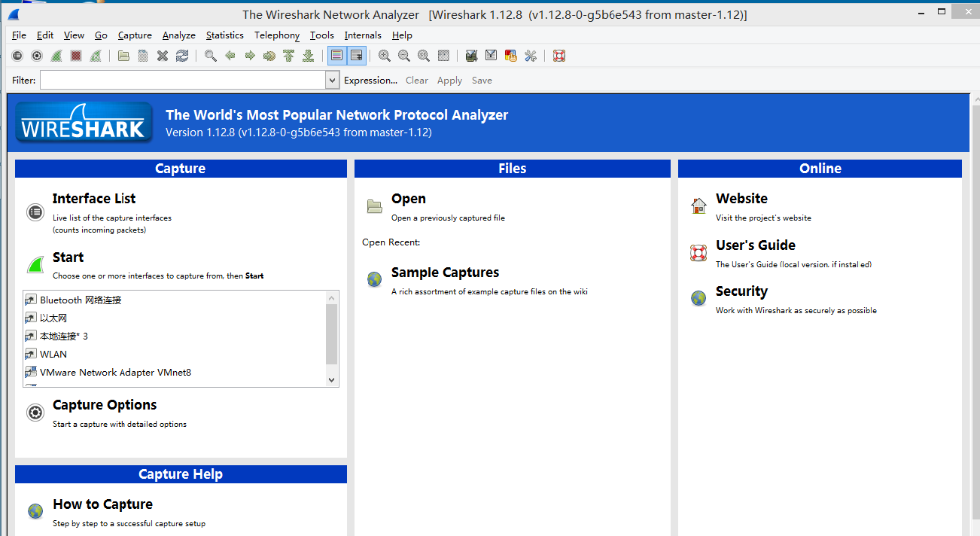Image resolution: width=980 pixels, height=536 pixels.
Task: Open Capture Options on welcome page
Action: click(105, 405)
